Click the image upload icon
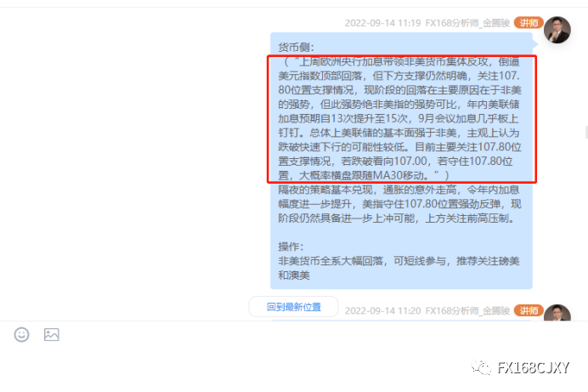Viewport: 588px width, 392px height. (x=51, y=334)
